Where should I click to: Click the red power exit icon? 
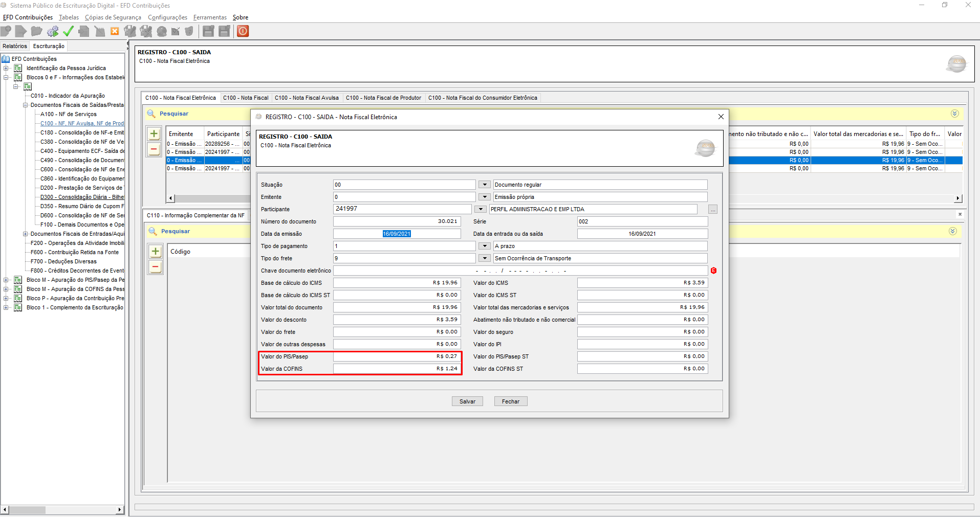click(x=243, y=31)
